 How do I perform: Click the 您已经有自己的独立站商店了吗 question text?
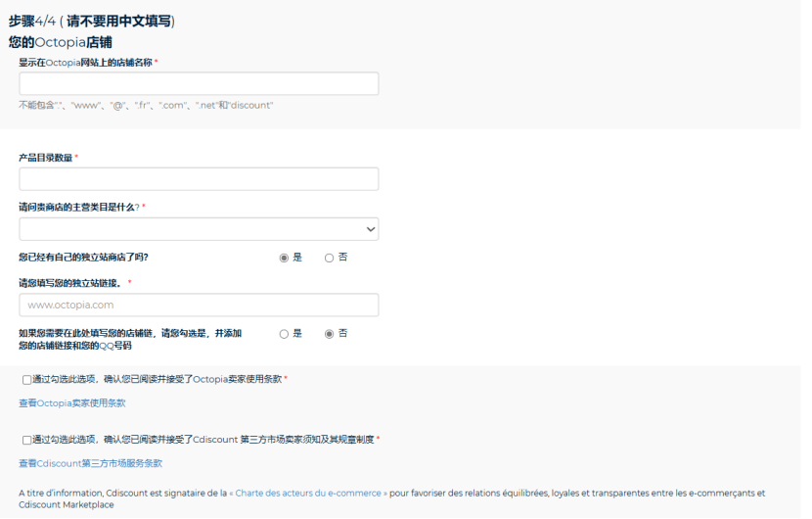pyautogui.click(x=83, y=258)
